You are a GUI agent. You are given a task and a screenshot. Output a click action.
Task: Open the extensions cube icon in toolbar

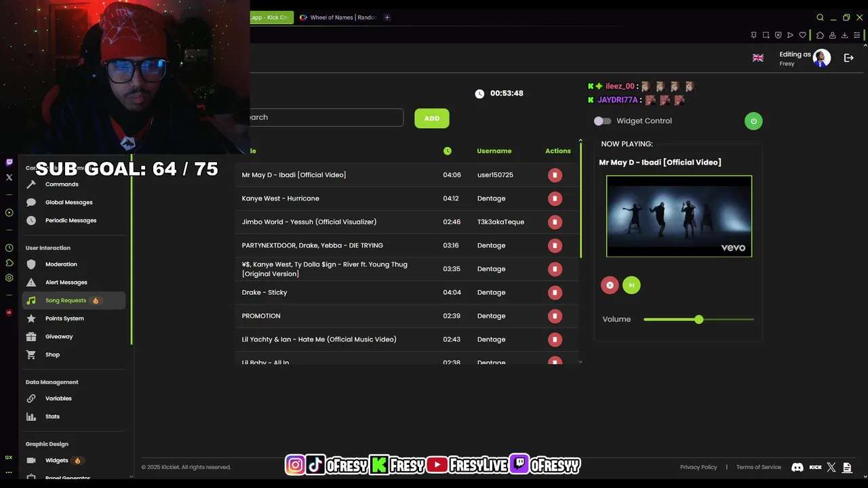pyautogui.click(x=820, y=35)
